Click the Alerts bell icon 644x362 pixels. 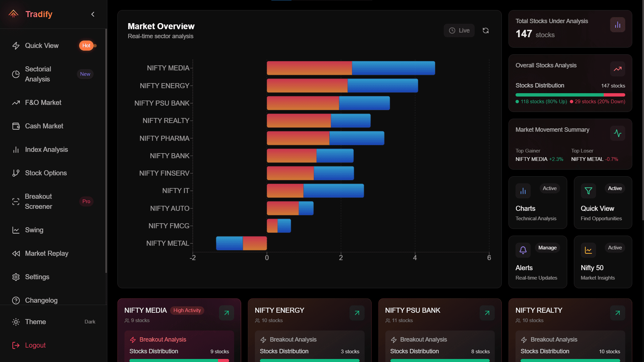click(x=523, y=250)
